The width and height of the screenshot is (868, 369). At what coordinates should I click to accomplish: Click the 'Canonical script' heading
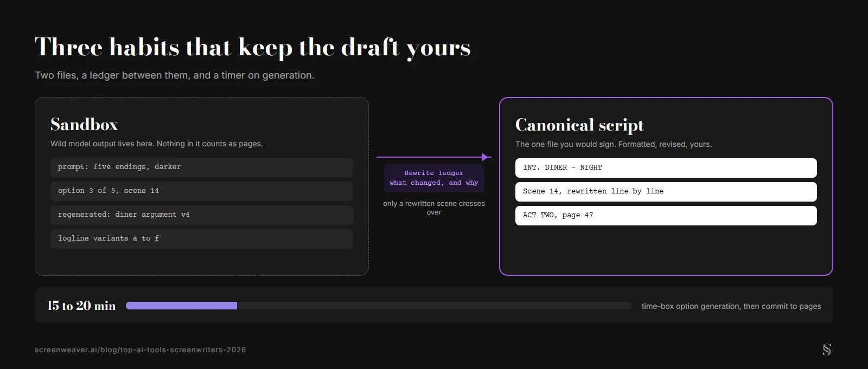coord(579,125)
